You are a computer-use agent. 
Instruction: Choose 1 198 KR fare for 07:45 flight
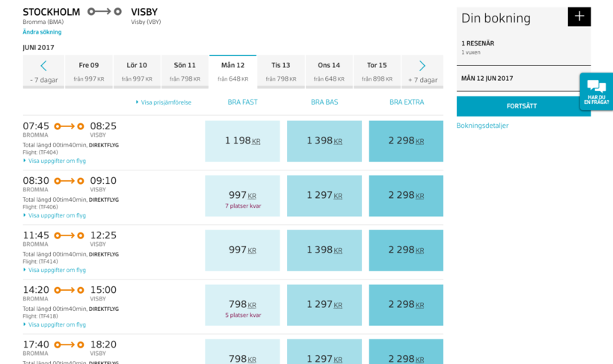[242, 141]
